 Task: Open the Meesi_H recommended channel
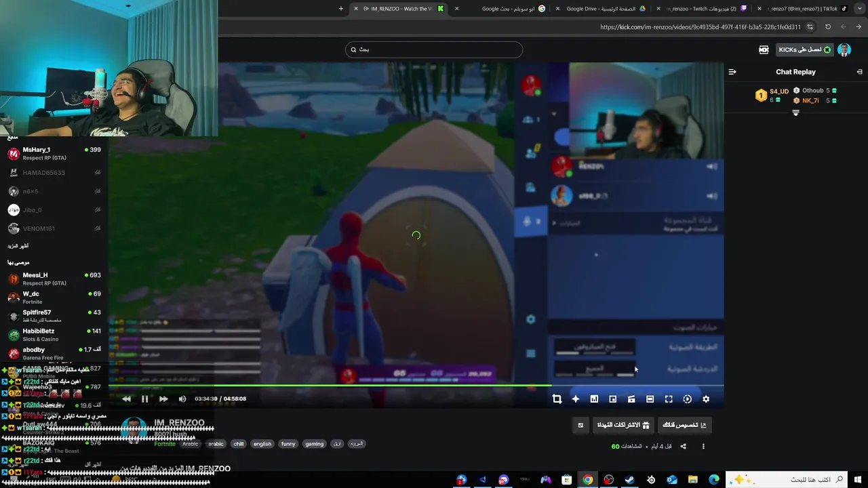tap(54, 279)
